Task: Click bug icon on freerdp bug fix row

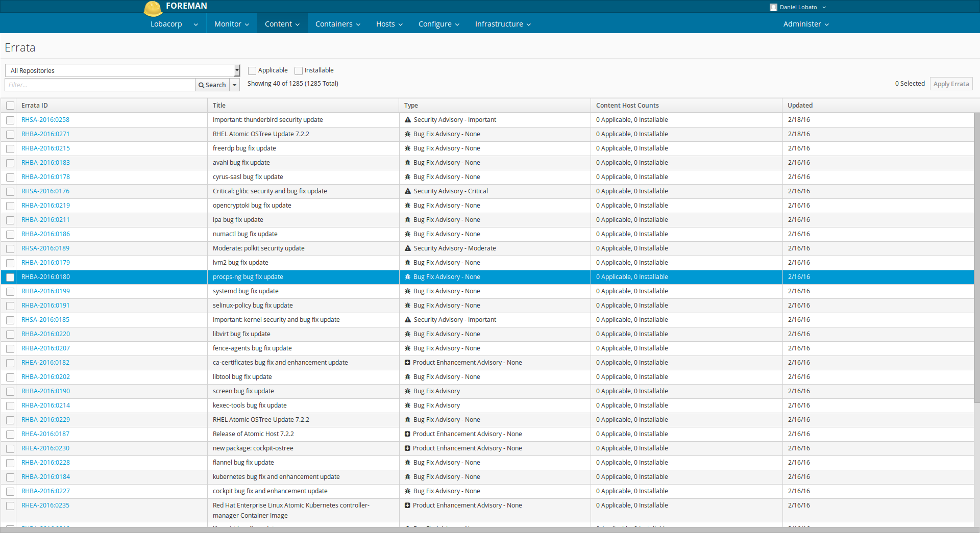Action: click(x=408, y=148)
